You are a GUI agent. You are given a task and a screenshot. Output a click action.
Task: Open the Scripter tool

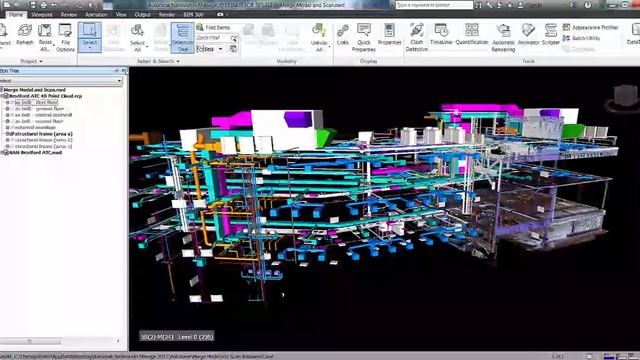point(551,34)
